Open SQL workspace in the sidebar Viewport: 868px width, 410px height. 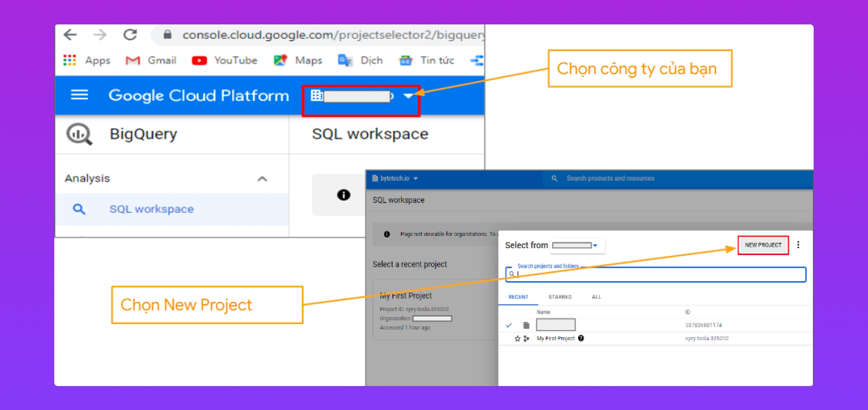tap(151, 209)
